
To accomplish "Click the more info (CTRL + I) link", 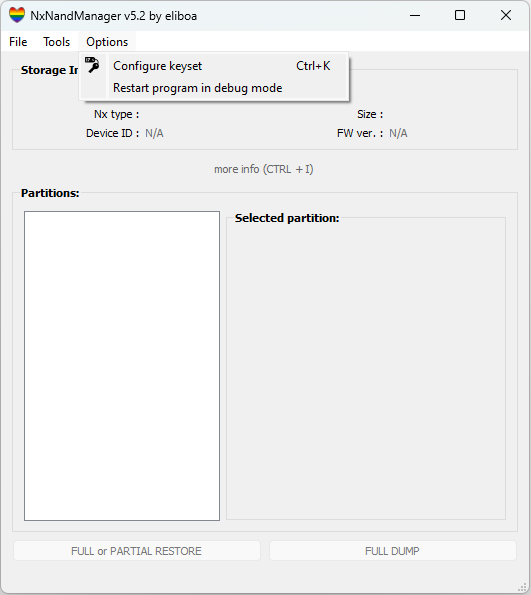I will [x=264, y=169].
